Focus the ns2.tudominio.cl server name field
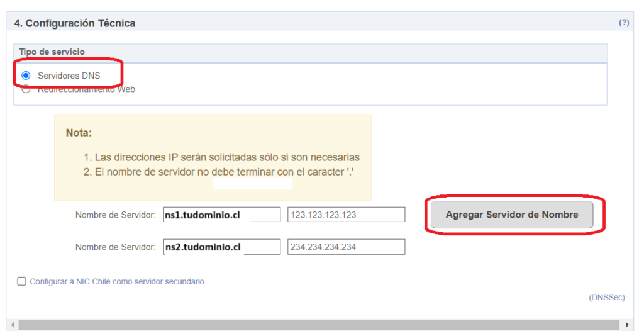 pyautogui.click(x=222, y=247)
